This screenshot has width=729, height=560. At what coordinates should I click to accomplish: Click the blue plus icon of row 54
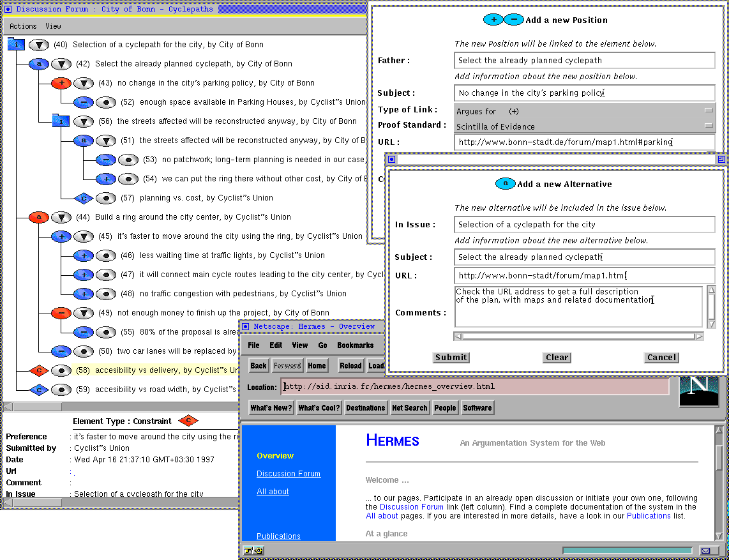(x=105, y=179)
